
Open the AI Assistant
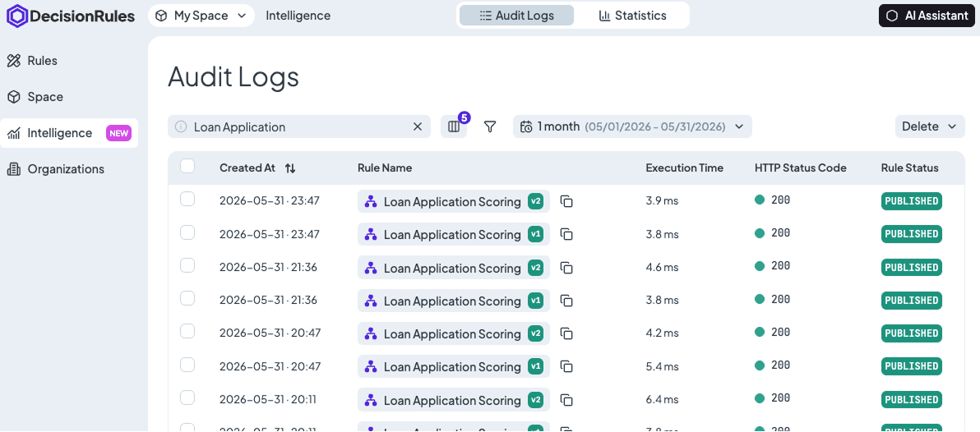[x=927, y=16]
